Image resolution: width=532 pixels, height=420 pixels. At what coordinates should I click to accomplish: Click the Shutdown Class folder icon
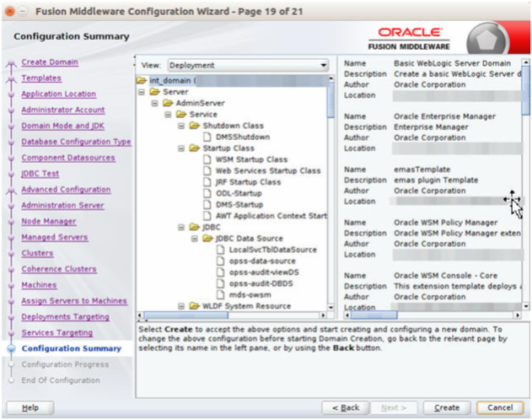coord(195,126)
